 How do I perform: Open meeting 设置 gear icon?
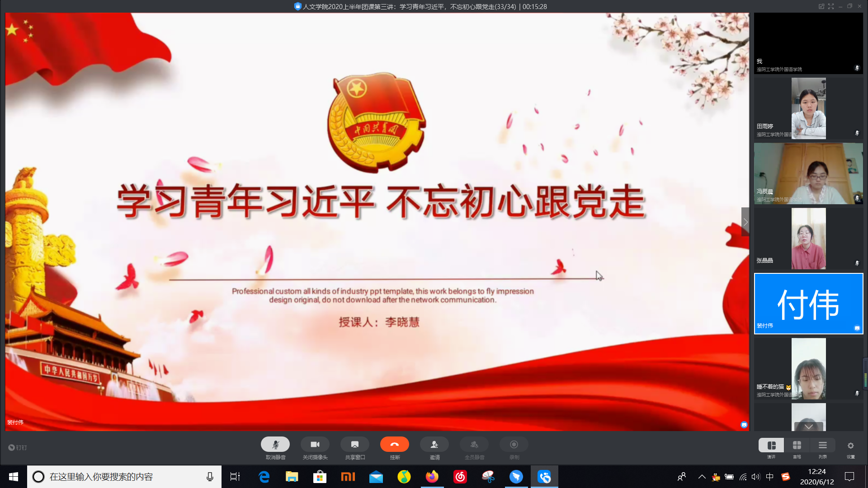[850, 446]
